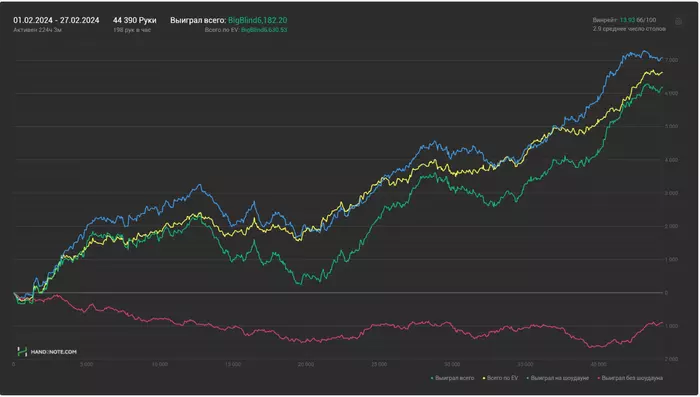700x397 pixels.
Task: Click the '44 390 Руки' hands count
Action: [x=134, y=20]
